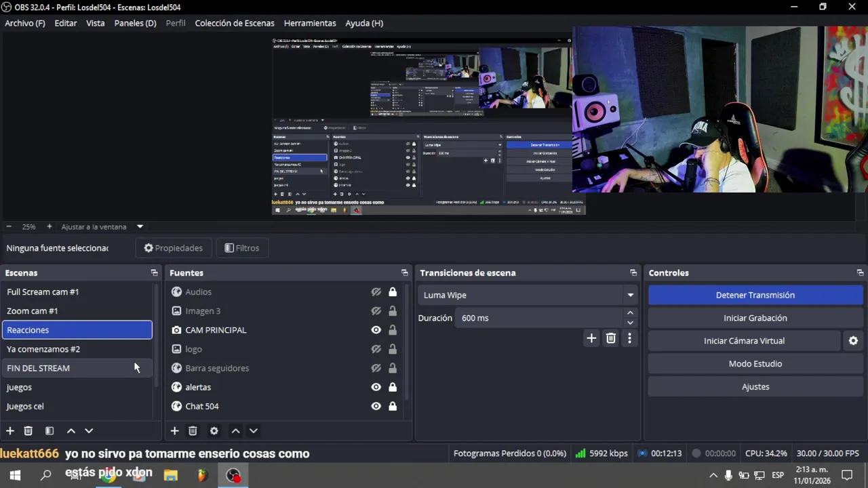
Task: Open the Ayuda (H) menu
Action: coord(364,23)
